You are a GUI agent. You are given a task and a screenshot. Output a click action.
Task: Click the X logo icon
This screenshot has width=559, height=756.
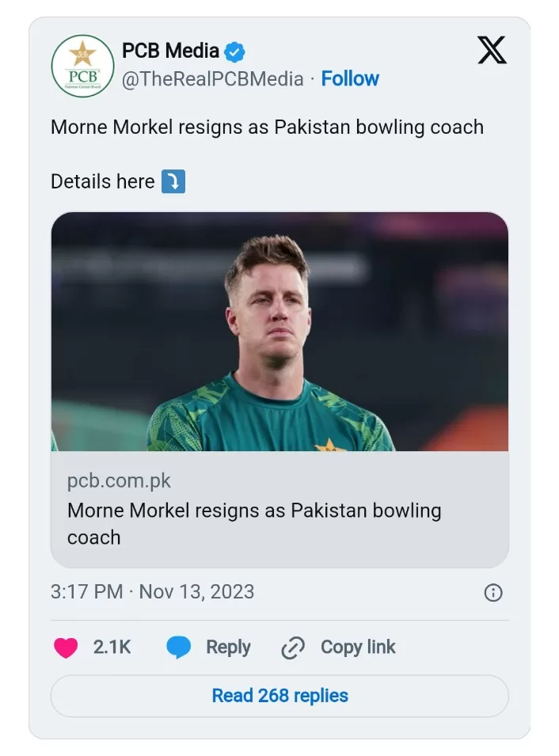492,50
